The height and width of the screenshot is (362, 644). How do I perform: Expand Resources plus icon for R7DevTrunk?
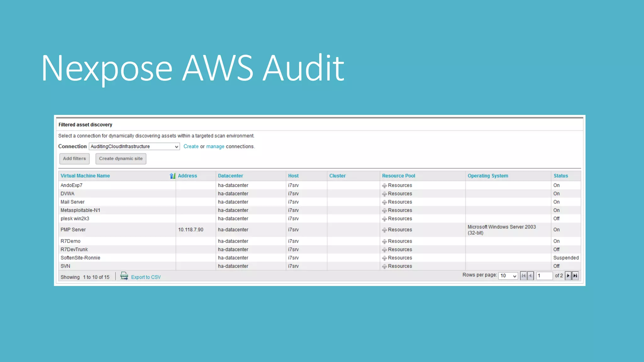[384, 250]
